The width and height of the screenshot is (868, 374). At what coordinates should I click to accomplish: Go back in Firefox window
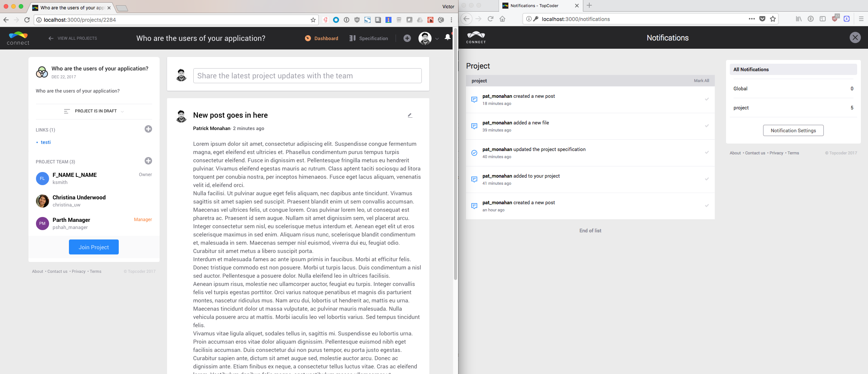(x=466, y=19)
